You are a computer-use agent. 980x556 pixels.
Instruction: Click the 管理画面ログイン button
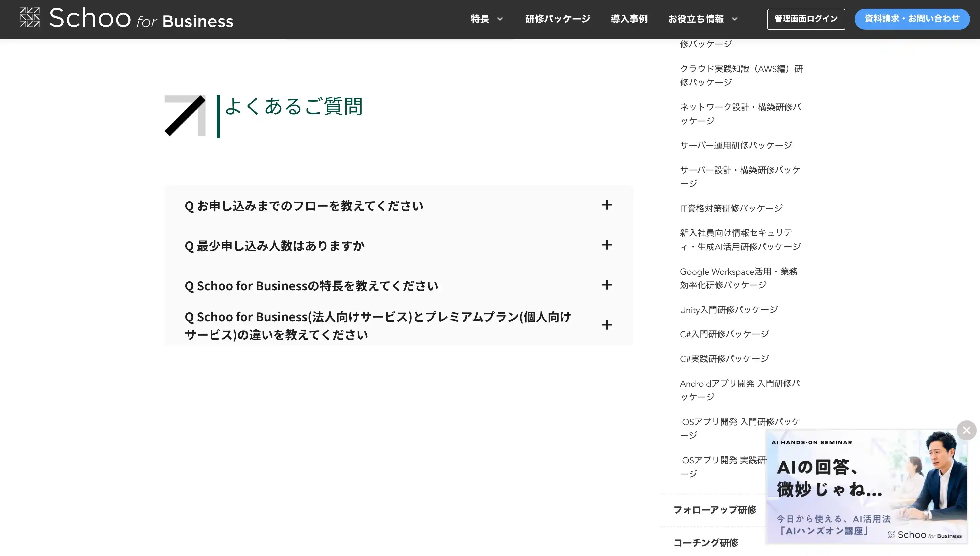point(806,19)
